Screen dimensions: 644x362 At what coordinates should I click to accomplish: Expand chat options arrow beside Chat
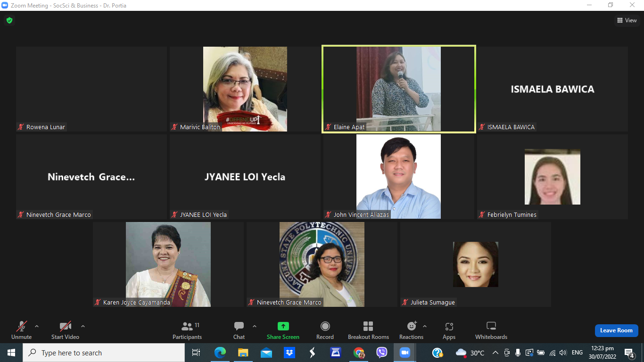[x=255, y=326]
